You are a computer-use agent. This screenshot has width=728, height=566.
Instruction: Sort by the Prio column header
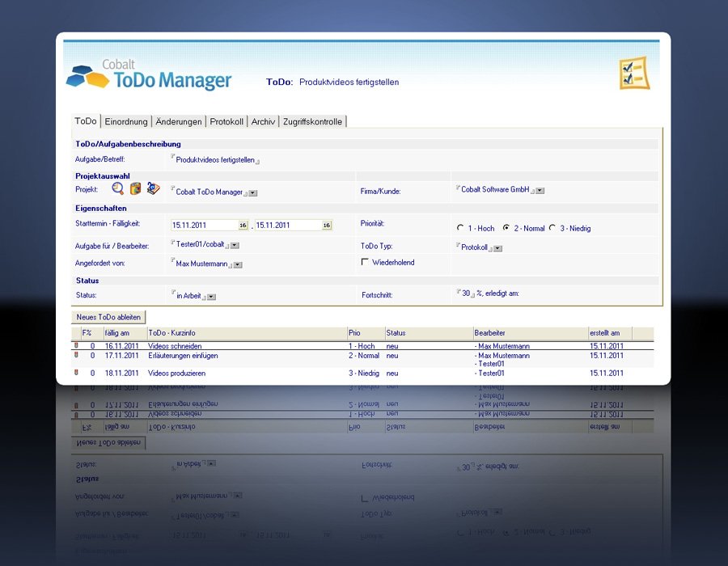tap(354, 332)
